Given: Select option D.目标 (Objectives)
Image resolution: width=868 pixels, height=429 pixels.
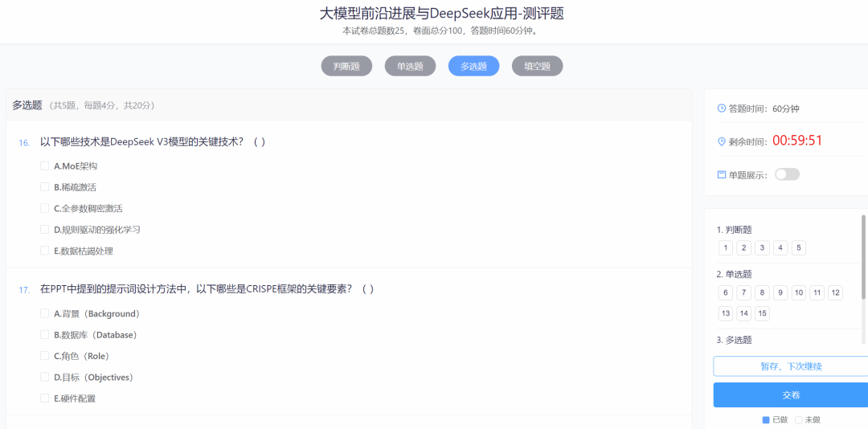Looking at the screenshot, I should pyautogui.click(x=45, y=377).
